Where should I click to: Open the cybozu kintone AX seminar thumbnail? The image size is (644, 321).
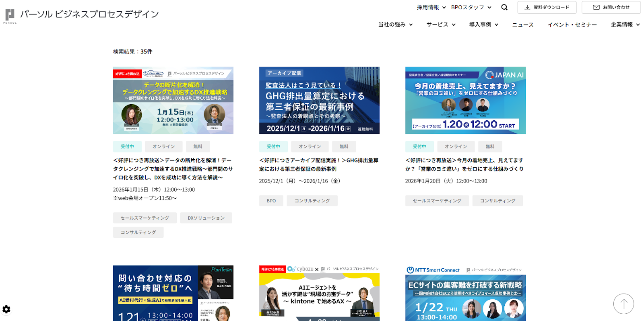[319, 293]
